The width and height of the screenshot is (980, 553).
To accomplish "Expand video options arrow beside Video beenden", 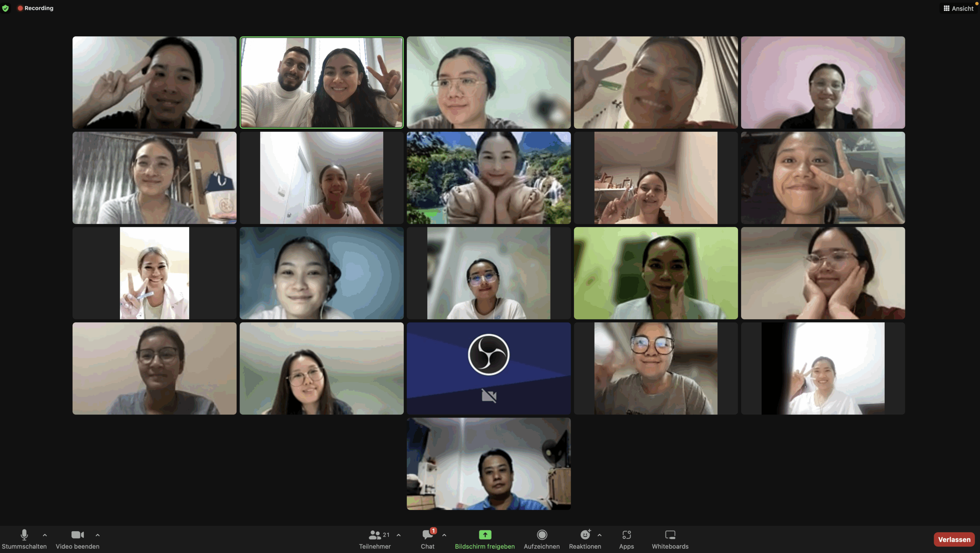I will pos(98,535).
